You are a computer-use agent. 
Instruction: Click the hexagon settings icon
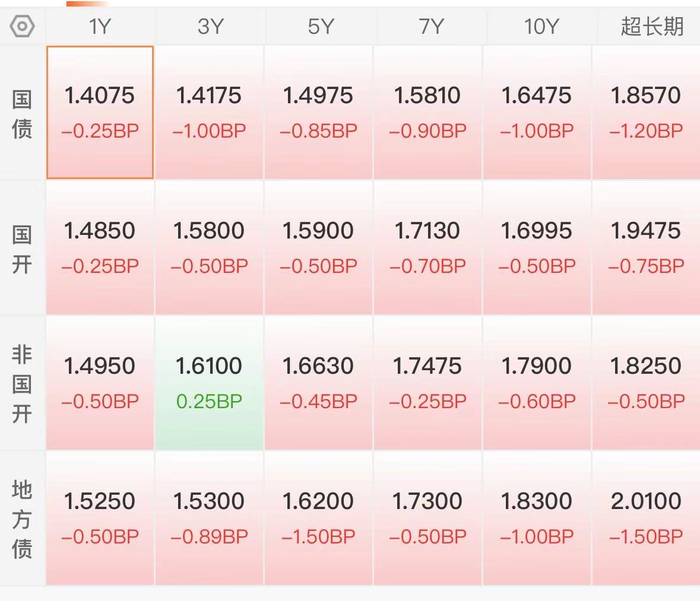[x=23, y=27]
